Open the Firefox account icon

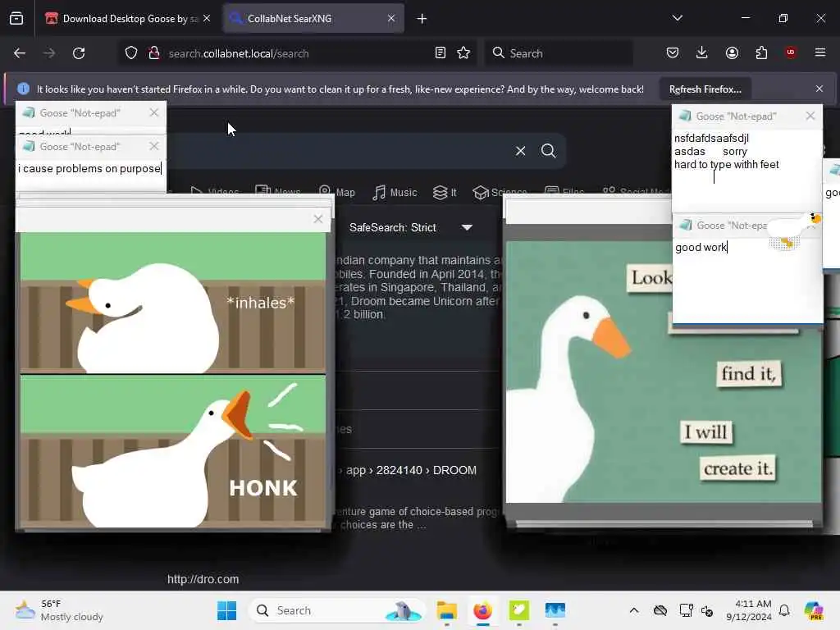732,52
